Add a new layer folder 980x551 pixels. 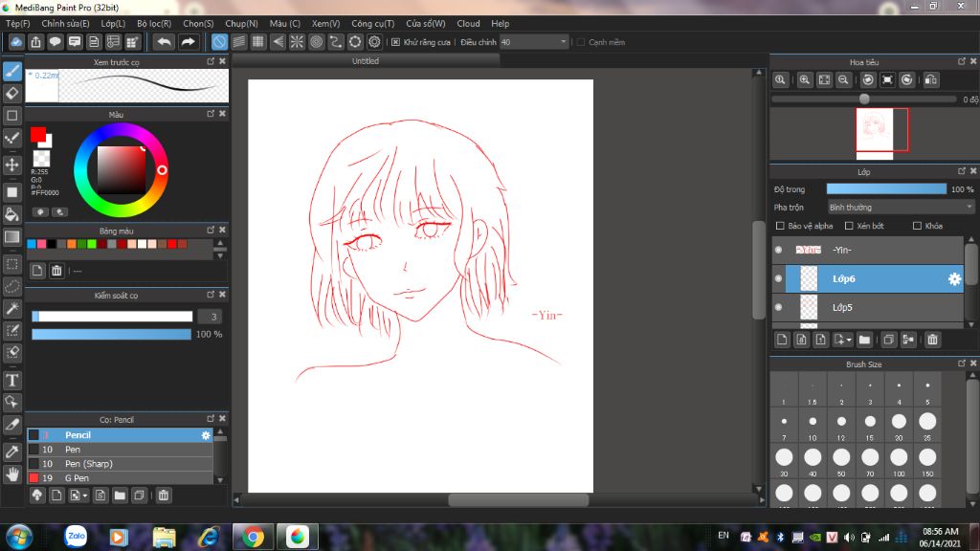click(x=864, y=340)
